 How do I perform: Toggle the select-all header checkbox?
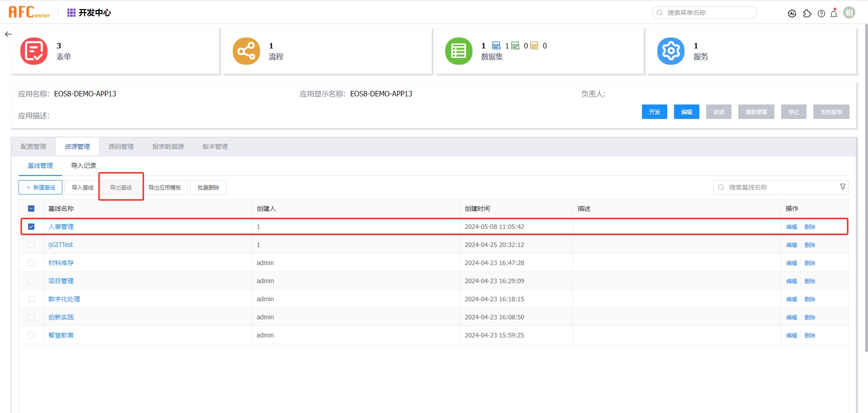click(x=31, y=209)
